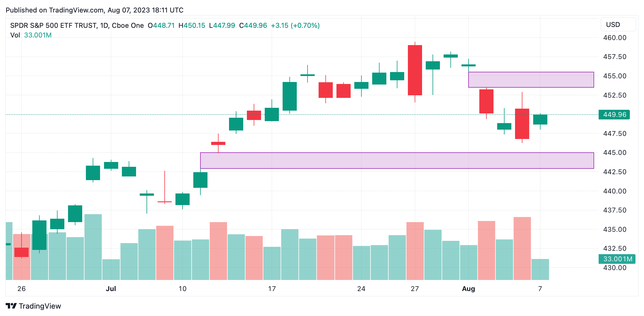This screenshot has width=644, height=316.
Task: Click the Aug marker on time axis
Action: coord(468,289)
